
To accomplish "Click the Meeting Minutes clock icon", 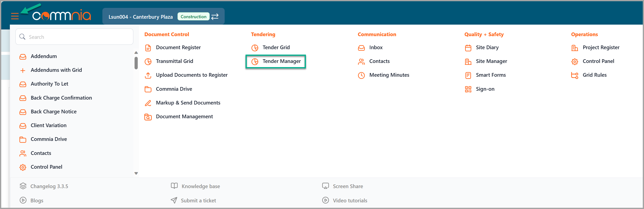I will click(x=361, y=75).
